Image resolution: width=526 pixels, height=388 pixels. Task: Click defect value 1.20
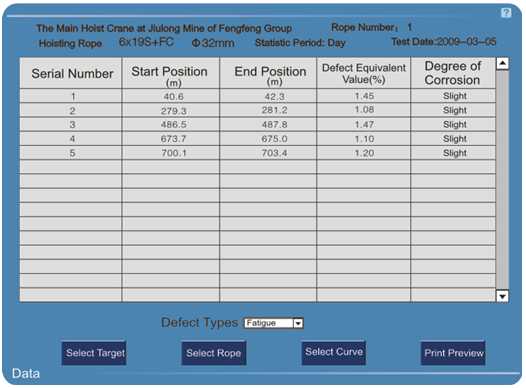pyautogui.click(x=364, y=153)
